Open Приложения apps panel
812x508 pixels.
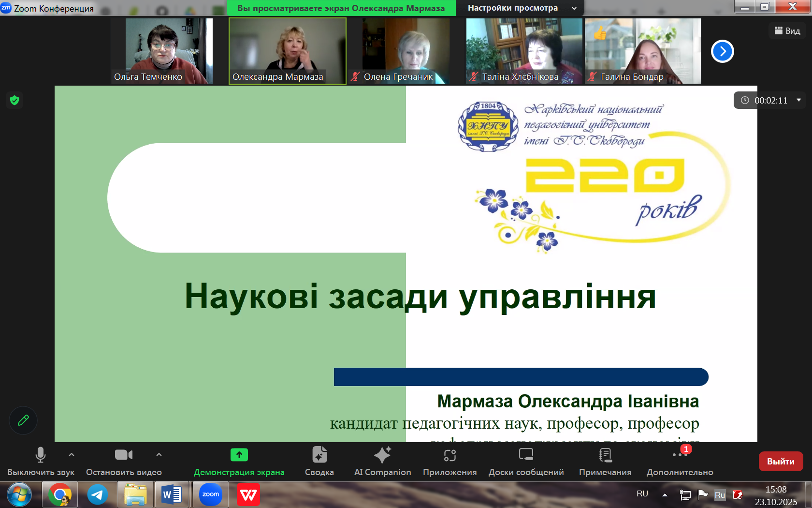tap(449, 461)
